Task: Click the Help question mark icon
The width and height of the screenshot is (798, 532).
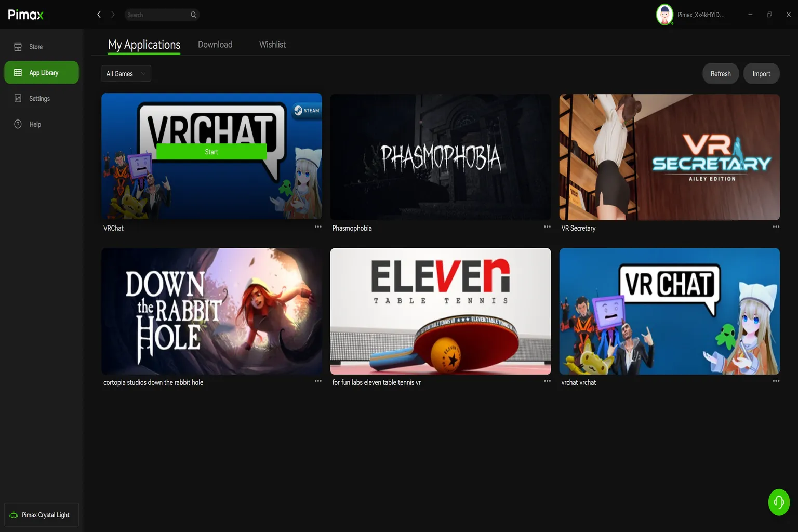Action: [18, 124]
